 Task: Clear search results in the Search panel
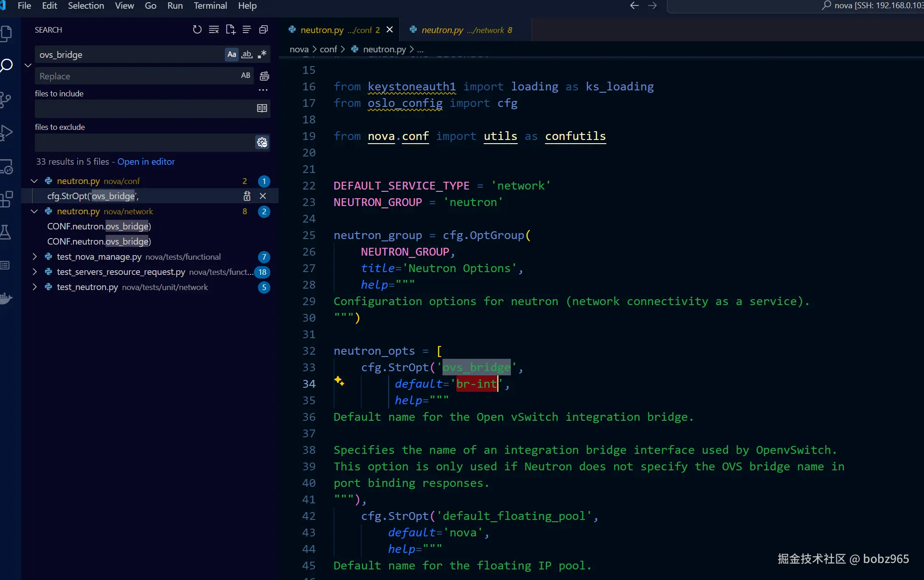pos(214,30)
